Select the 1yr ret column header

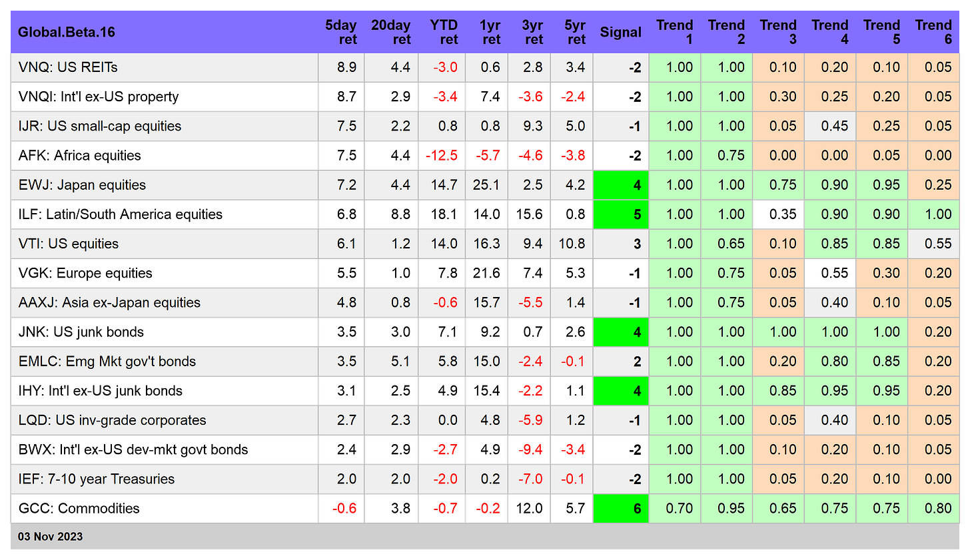coord(490,32)
